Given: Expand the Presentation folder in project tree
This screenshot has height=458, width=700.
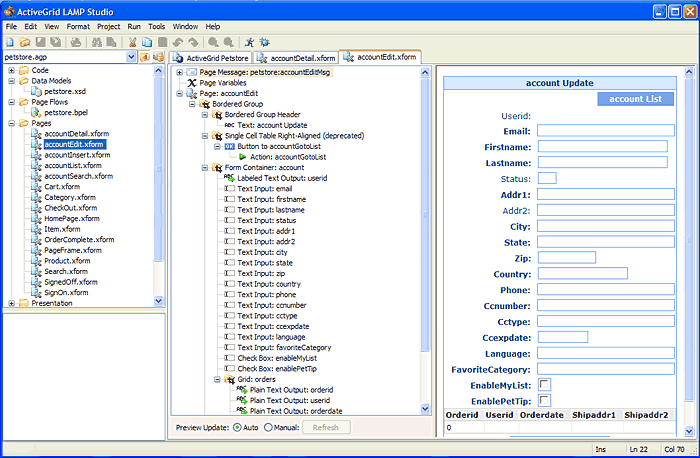Looking at the screenshot, I should tap(11, 303).
